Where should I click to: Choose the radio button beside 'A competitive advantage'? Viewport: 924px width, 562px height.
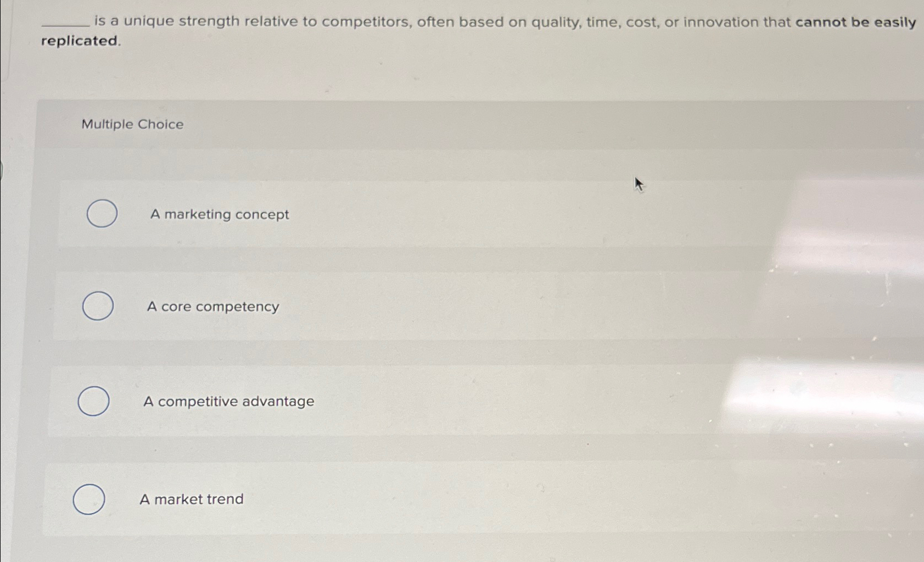(93, 402)
